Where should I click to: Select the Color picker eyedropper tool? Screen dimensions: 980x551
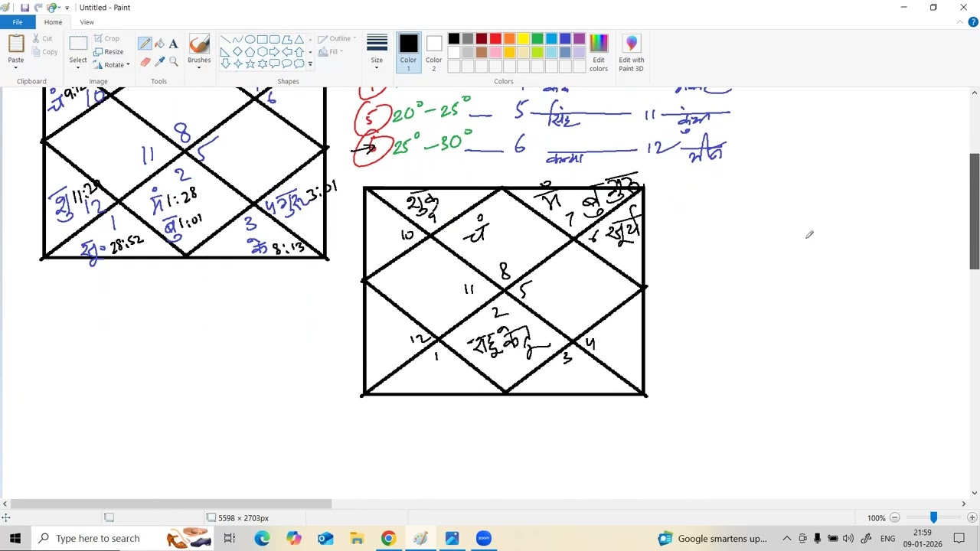159,61
